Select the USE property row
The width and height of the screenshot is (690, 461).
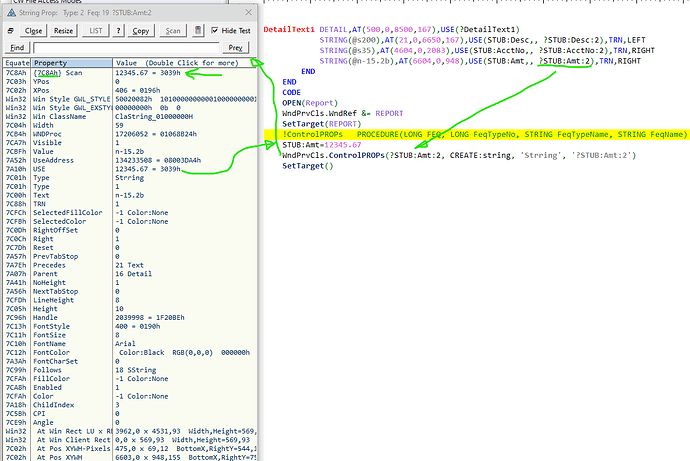[70, 169]
